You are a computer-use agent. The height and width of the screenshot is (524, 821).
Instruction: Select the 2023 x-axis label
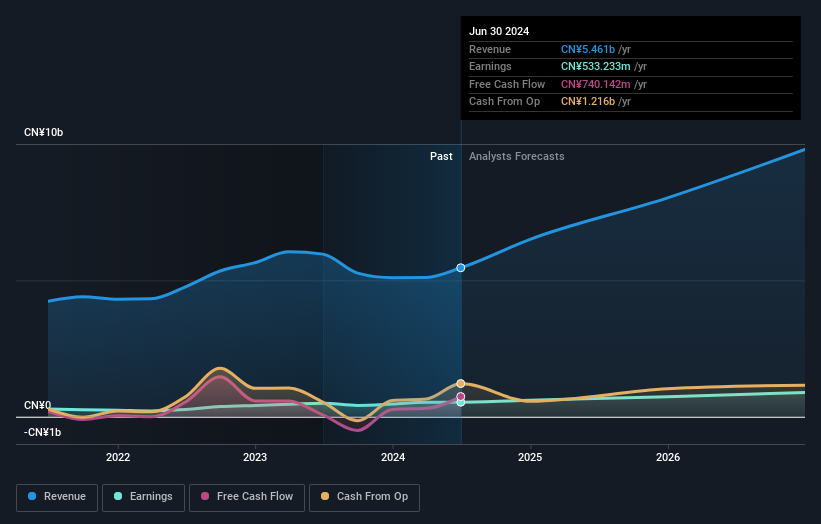(x=255, y=457)
